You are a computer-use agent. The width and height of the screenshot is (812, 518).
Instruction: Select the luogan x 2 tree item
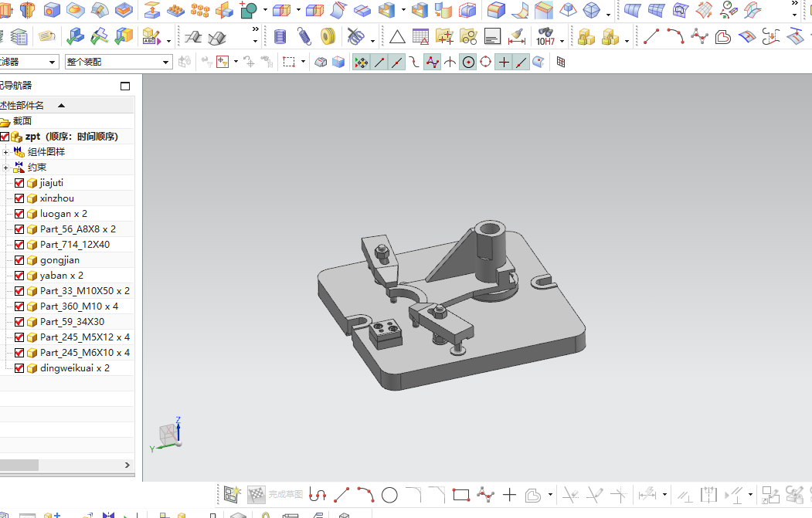click(63, 214)
